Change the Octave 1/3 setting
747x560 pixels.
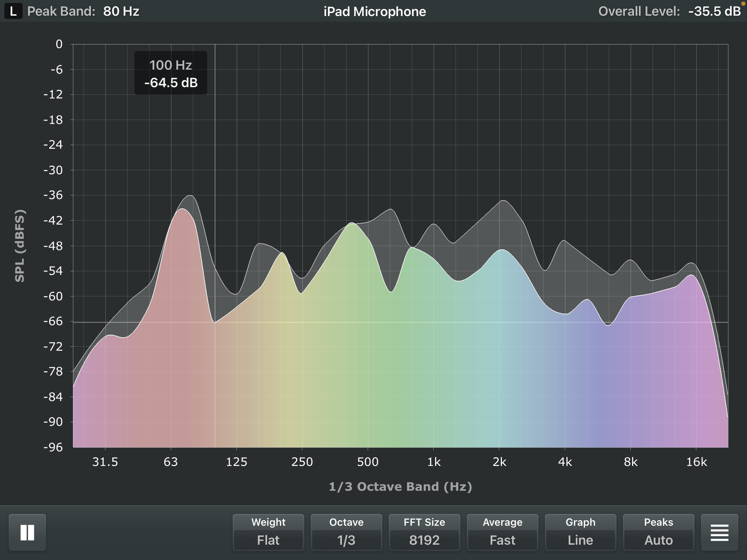(346, 533)
